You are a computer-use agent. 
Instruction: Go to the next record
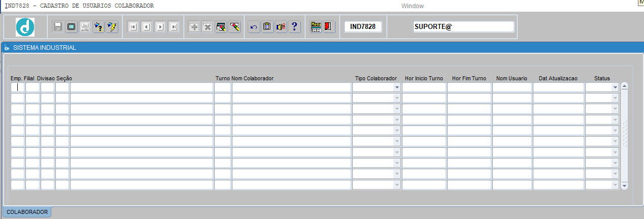pos(160,27)
